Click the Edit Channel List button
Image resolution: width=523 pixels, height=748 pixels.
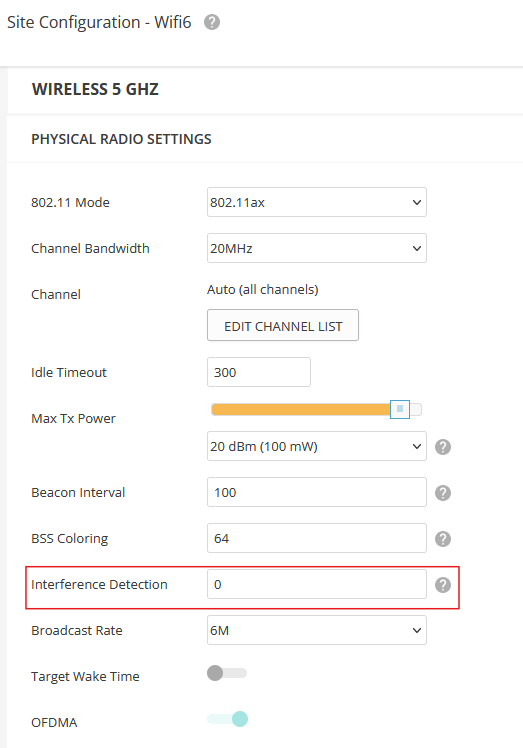283,325
